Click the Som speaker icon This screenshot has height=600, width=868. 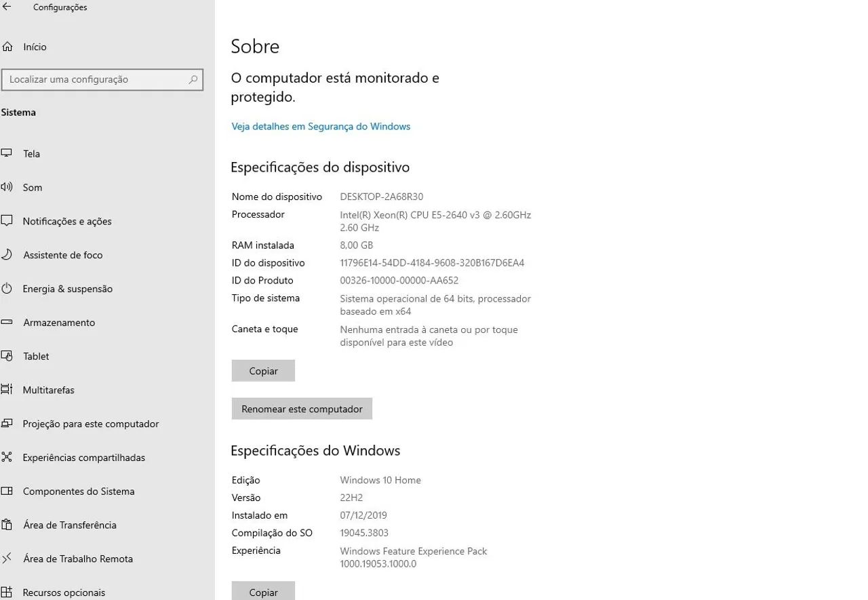click(7, 187)
